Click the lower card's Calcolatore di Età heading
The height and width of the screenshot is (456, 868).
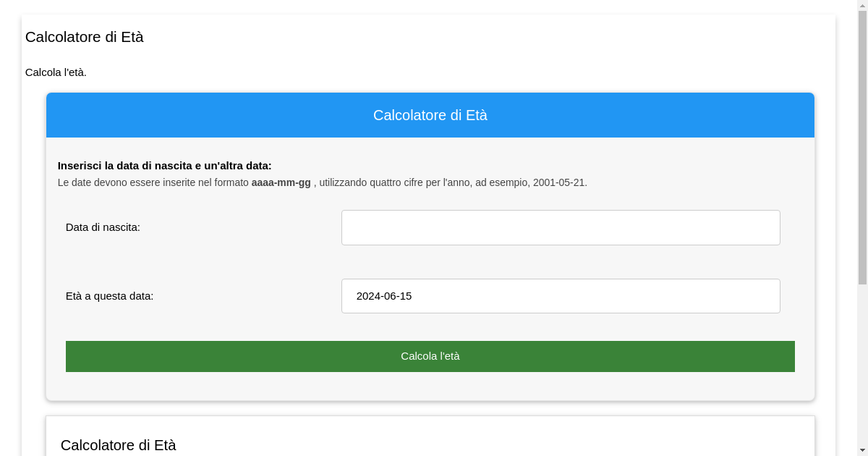point(118,445)
